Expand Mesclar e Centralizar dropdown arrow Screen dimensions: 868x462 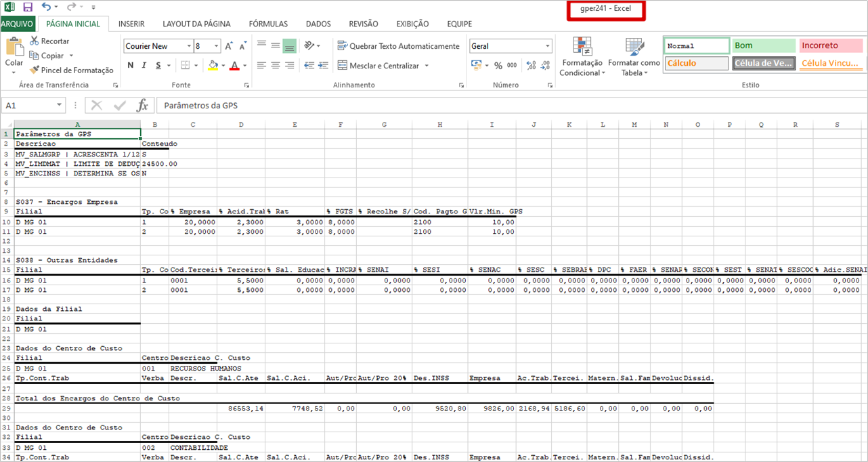(x=427, y=66)
